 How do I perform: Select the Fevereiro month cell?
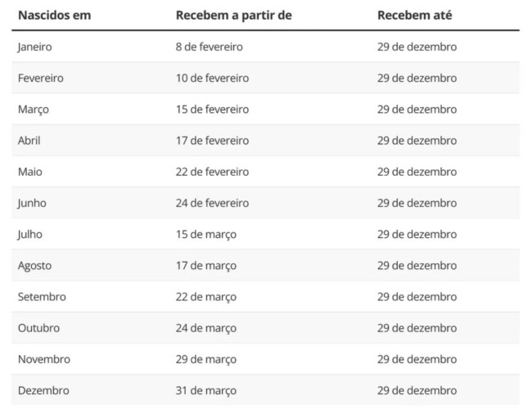(40, 79)
